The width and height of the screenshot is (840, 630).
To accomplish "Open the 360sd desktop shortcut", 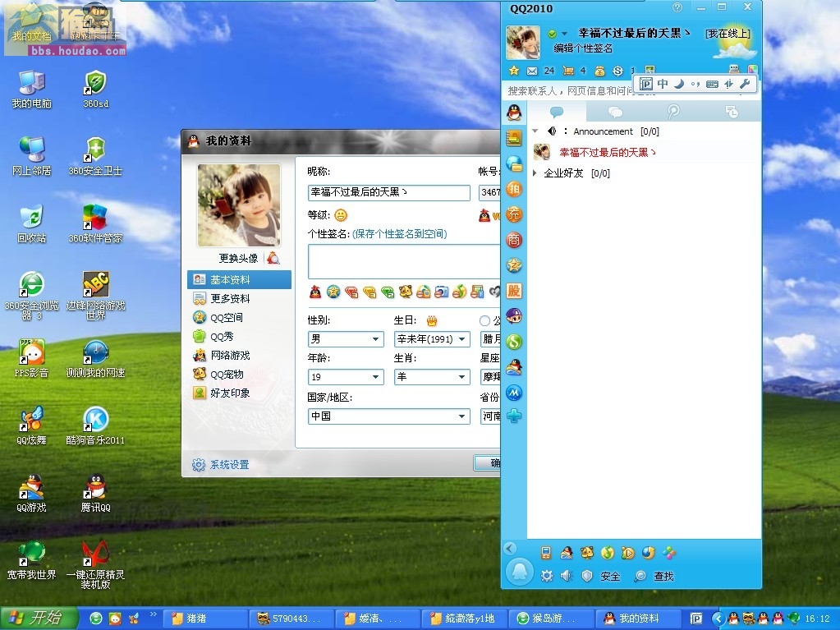I will click(95, 89).
